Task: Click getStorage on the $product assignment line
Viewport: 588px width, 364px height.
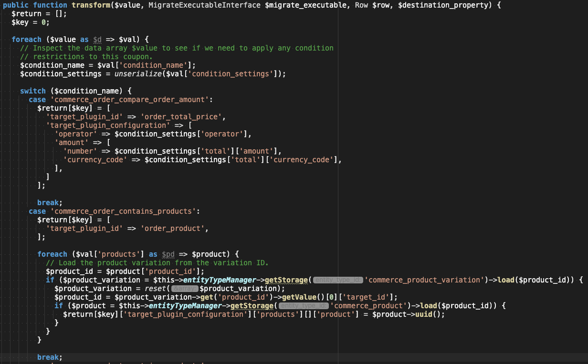Action: tap(252, 306)
